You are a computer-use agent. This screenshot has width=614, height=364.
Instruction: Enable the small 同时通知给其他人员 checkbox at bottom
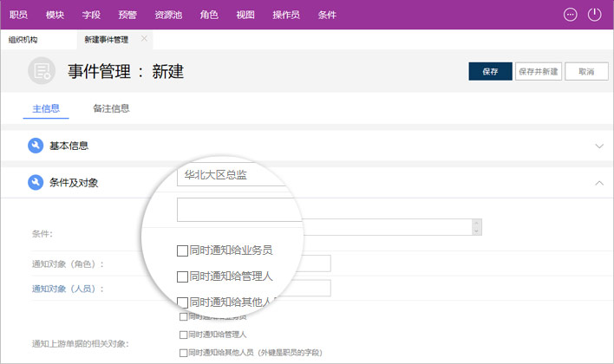coord(183,353)
